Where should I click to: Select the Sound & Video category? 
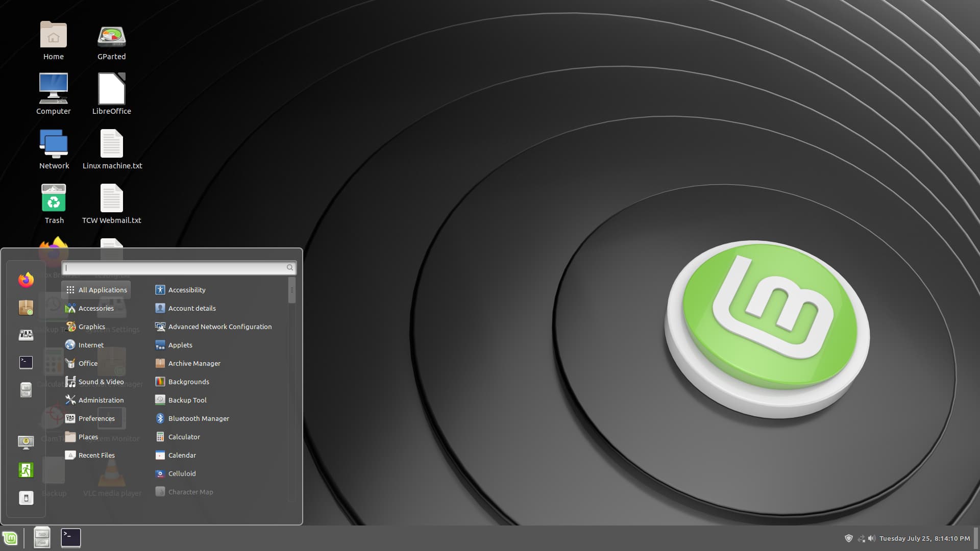pyautogui.click(x=101, y=382)
